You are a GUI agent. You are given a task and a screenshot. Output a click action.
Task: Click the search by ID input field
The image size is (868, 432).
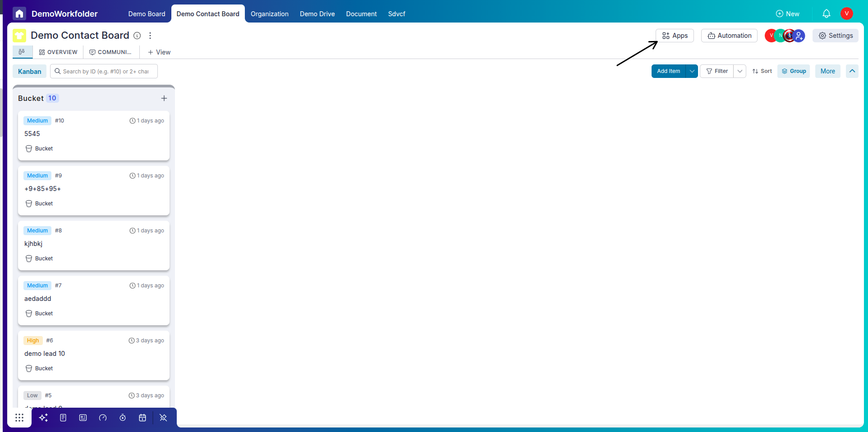pyautogui.click(x=104, y=71)
